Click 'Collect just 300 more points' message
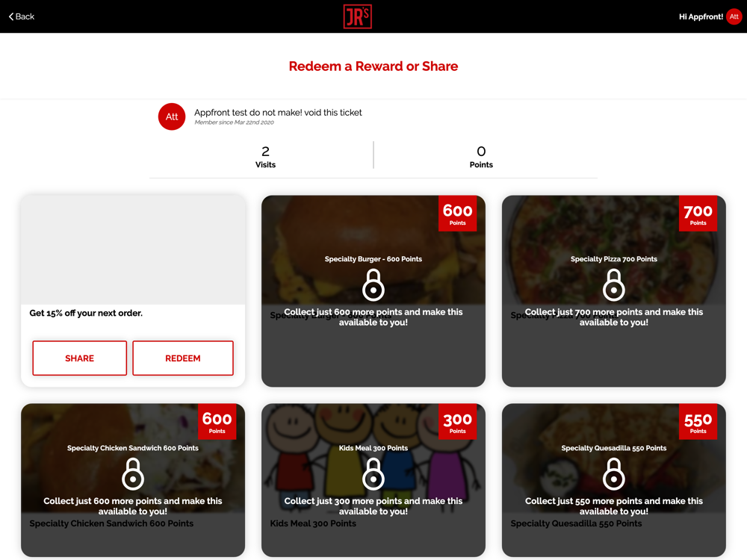 click(x=373, y=506)
